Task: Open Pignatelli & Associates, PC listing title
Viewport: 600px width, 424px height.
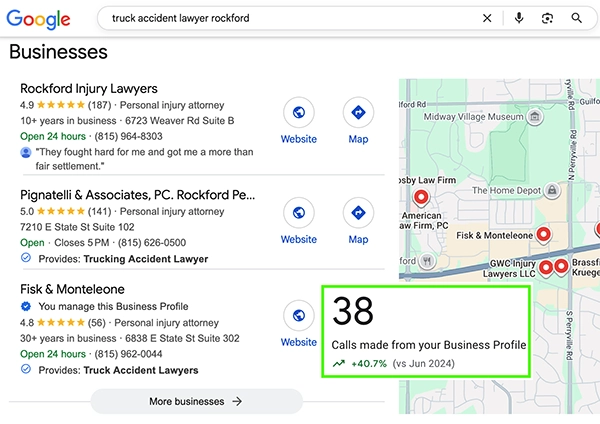Action: click(x=137, y=195)
